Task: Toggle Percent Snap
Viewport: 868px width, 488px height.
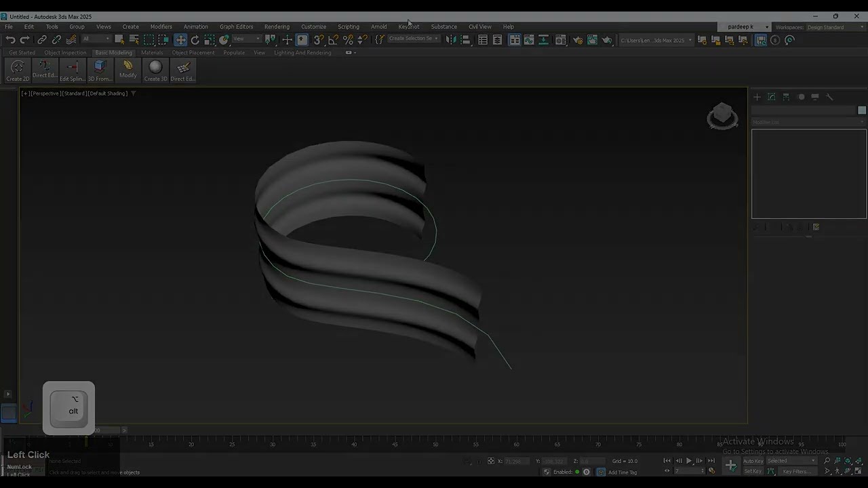Action: tap(348, 40)
